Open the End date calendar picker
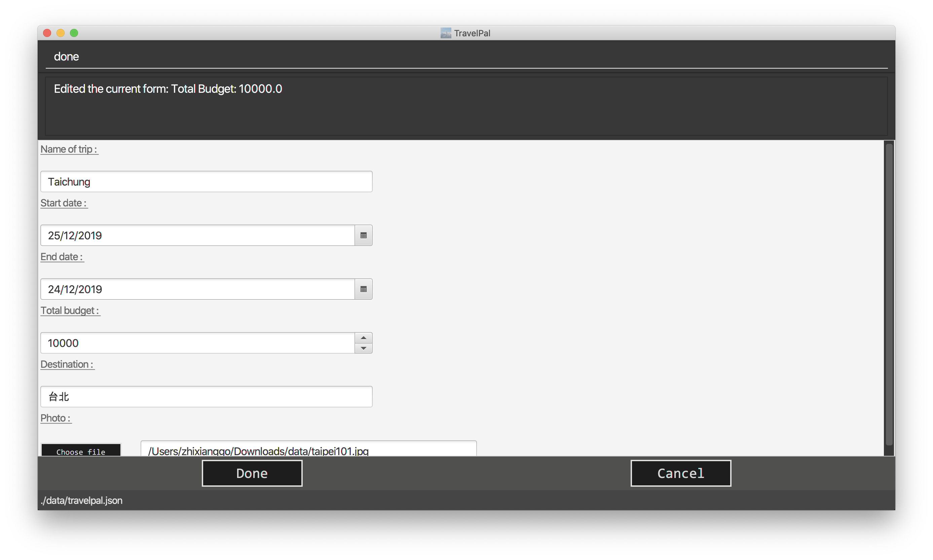The image size is (933, 560). [x=363, y=289]
